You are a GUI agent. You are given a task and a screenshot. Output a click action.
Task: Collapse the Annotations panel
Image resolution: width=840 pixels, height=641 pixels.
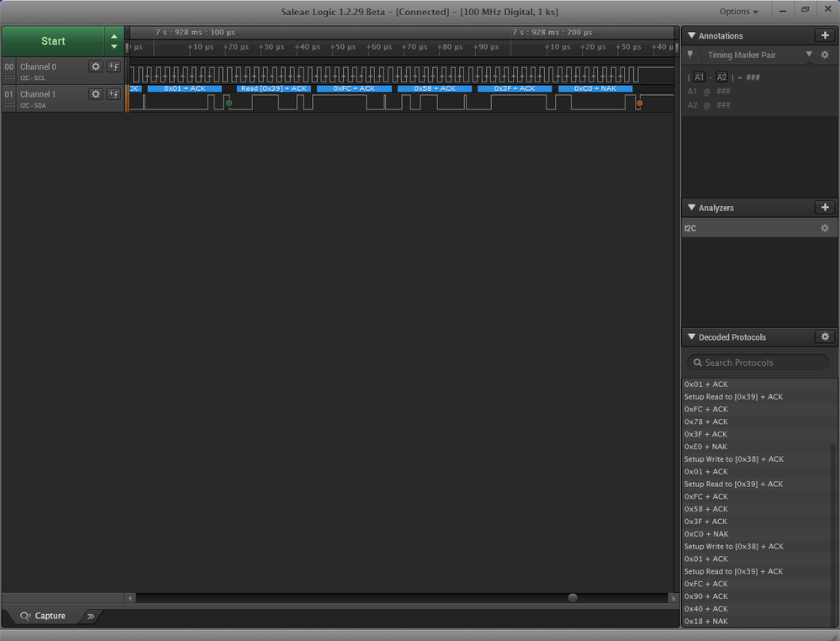[692, 35]
